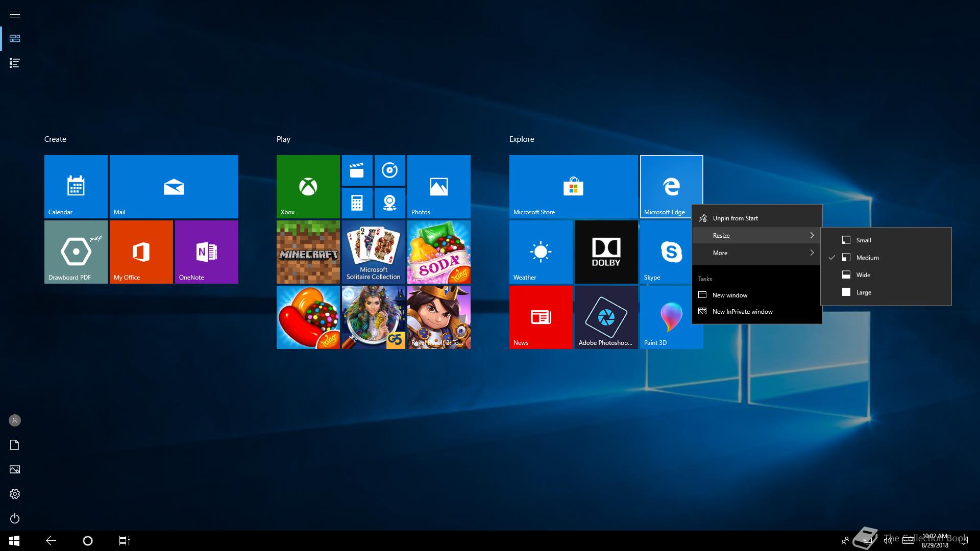Open Task View on taskbar
The image size is (980, 551).
click(125, 541)
